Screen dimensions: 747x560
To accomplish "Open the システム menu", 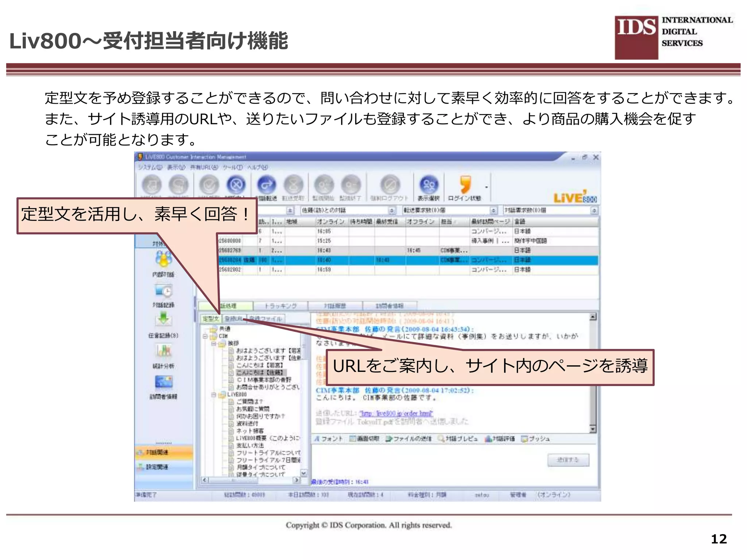I will tap(150, 167).
